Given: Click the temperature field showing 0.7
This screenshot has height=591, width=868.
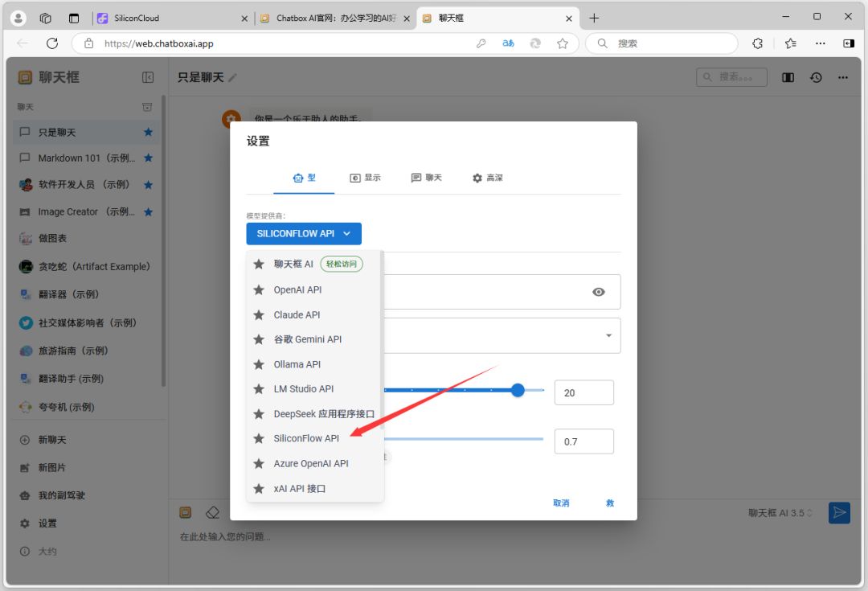Looking at the screenshot, I should coord(584,441).
